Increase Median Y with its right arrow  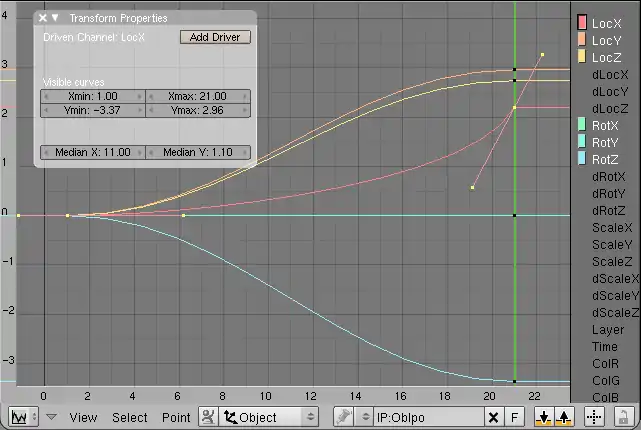click(x=244, y=152)
